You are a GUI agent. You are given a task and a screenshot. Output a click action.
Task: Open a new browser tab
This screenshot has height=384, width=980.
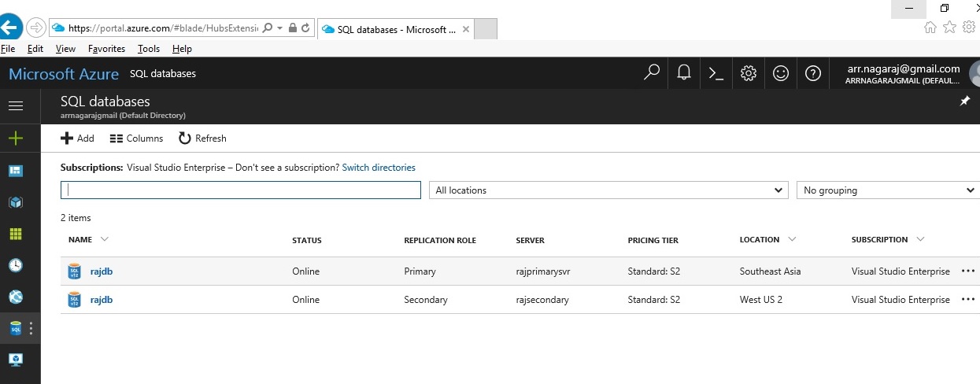click(x=486, y=29)
